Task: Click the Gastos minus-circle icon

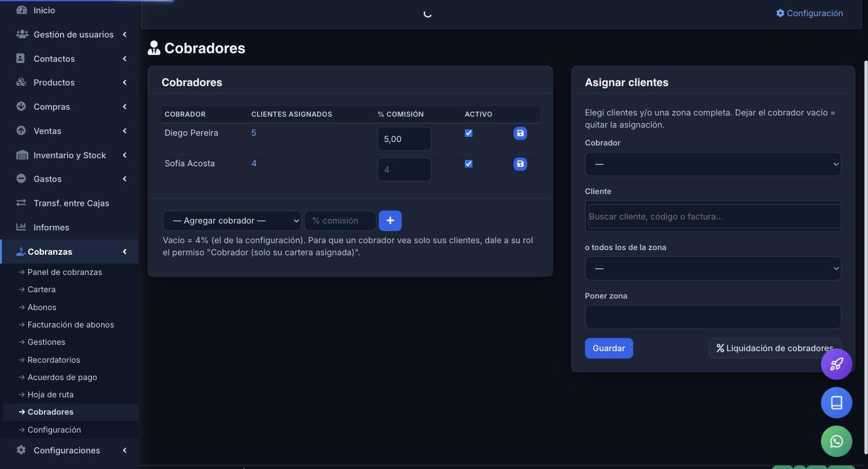Action: pyautogui.click(x=21, y=178)
